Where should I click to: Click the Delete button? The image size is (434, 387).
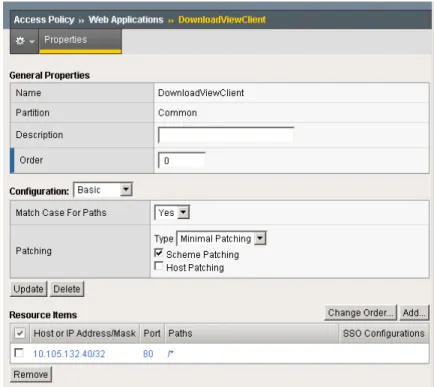(x=67, y=289)
